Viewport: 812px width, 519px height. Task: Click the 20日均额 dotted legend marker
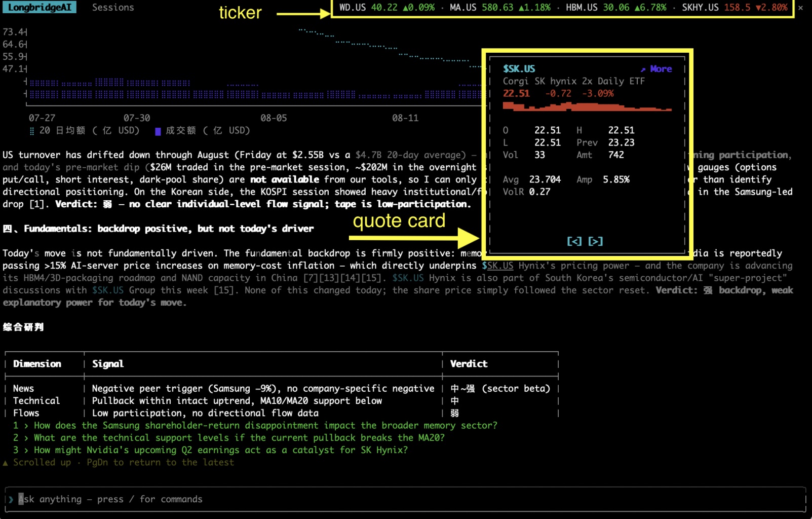click(32, 131)
